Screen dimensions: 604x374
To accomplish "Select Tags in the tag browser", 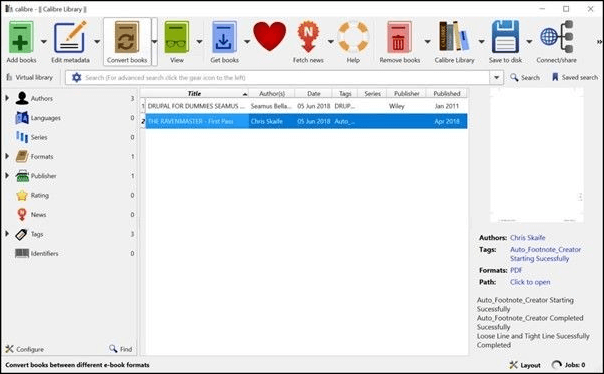I will pos(37,234).
